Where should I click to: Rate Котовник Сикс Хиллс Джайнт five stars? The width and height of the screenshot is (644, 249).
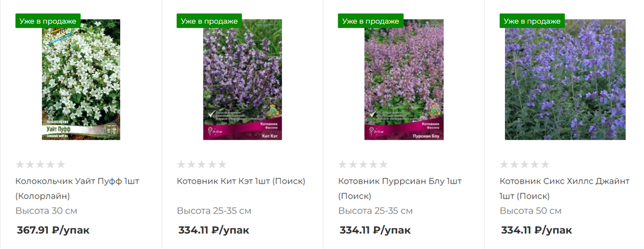(x=545, y=164)
